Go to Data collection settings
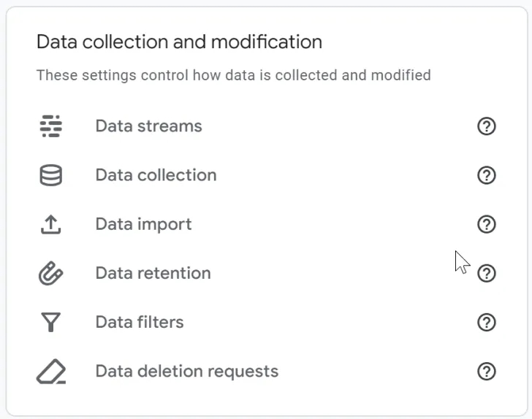Image resolution: width=532 pixels, height=419 pixels. (x=156, y=175)
